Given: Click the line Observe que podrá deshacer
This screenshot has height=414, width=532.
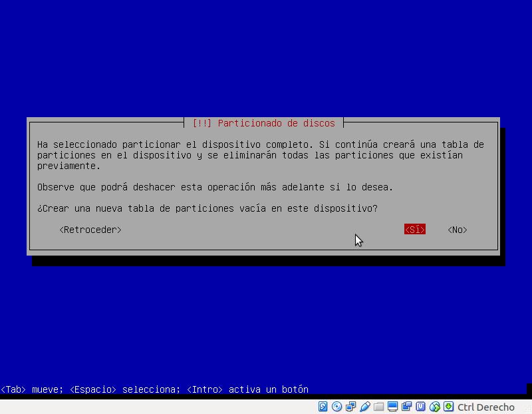Looking at the screenshot, I should [215, 187].
